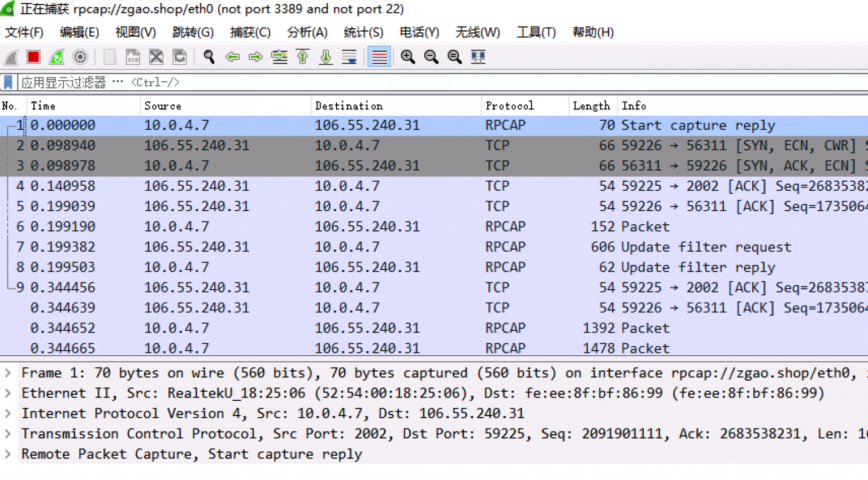The image size is (868, 480).
Task: Restart the current capture
Action: 57,57
